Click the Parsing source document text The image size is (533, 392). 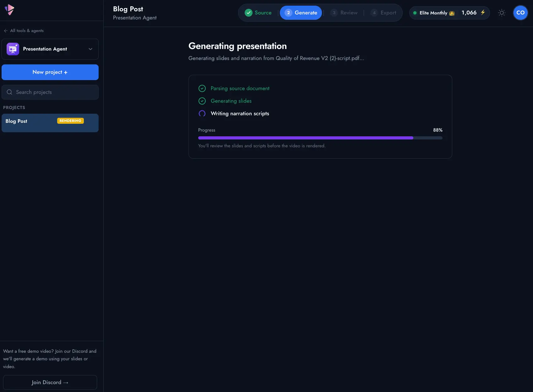(x=240, y=89)
